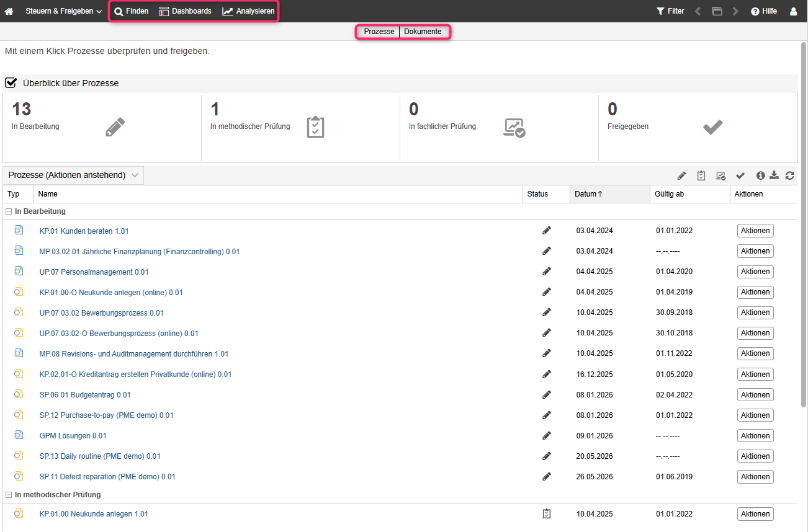Click the In fachlicher Prüfung tile icon

(514, 127)
